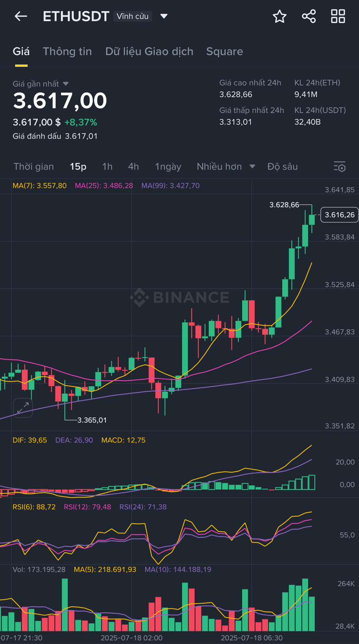Screen dimensions: 359x644
Task: Tap the MA(25): 3.486,28 indicator label
Action: pos(104,185)
